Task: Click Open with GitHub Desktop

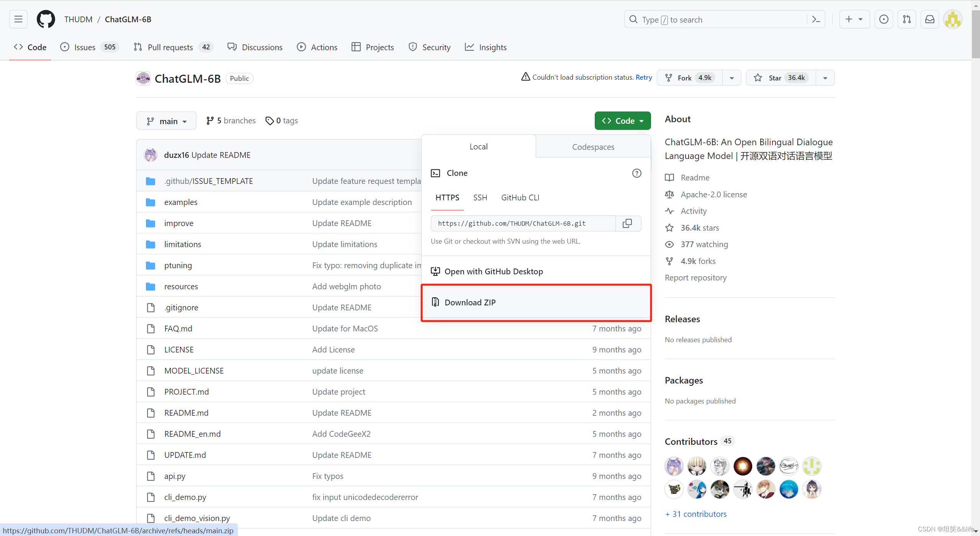Action: (536, 271)
